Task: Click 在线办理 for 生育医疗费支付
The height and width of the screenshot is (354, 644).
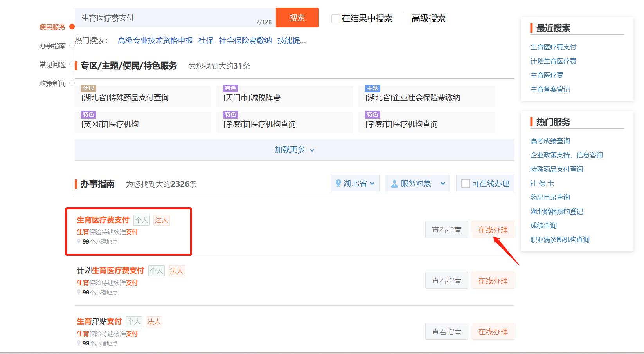Action: coord(493,229)
